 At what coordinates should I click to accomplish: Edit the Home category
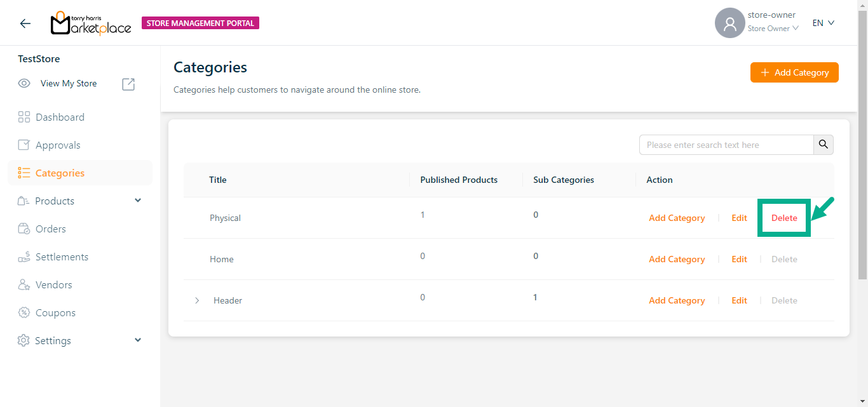click(739, 259)
